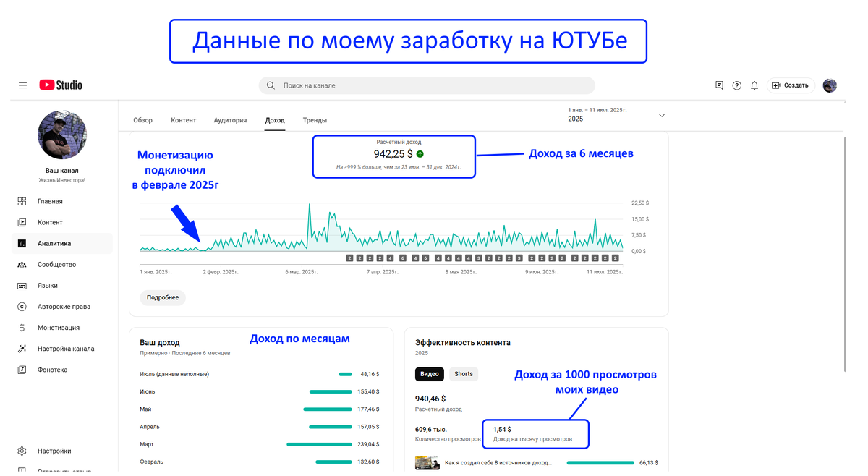Open the Авторские права copyright icon

(x=22, y=307)
